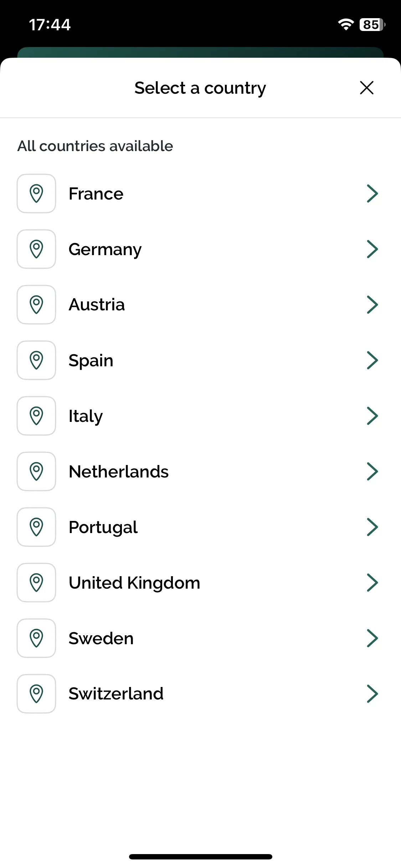Tap the location pin icon beside Austria
Viewport: 401px width, 868px height.
pos(36,305)
